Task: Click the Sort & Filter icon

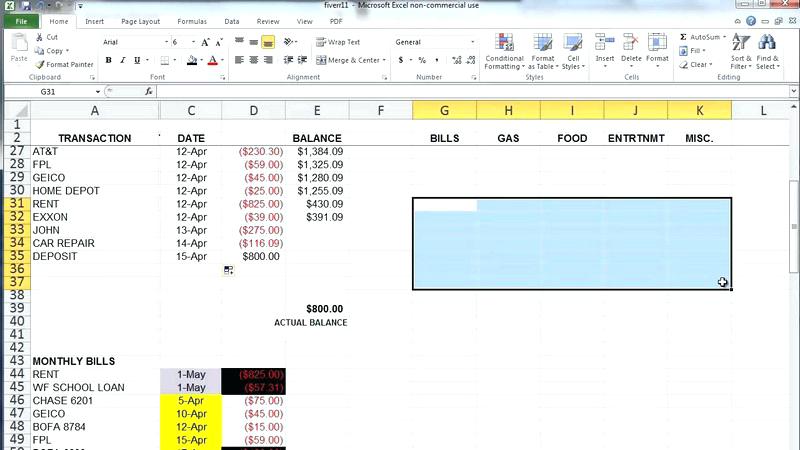Action: point(741,51)
